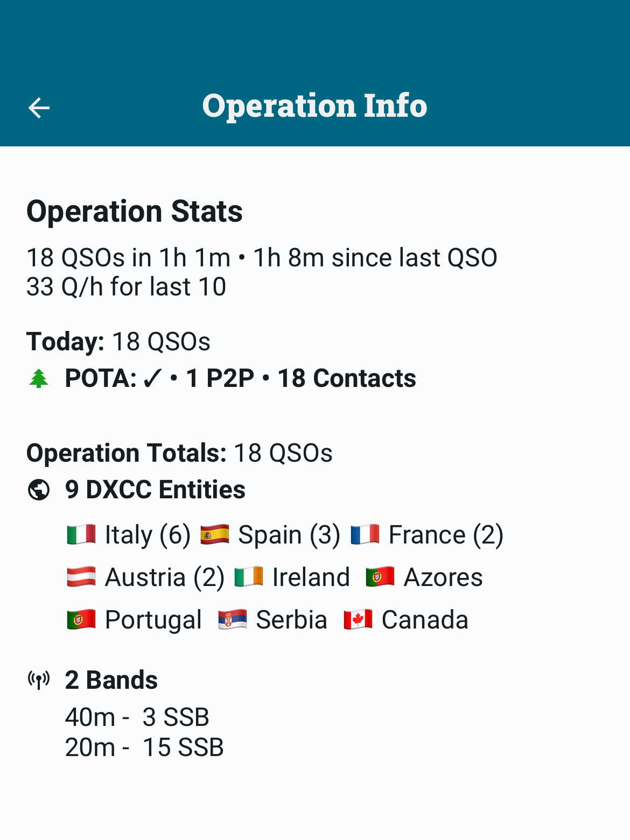Click the Operation Stats heading
Image resolution: width=630 pixels, height=840 pixels.
click(x=135, y=211)
